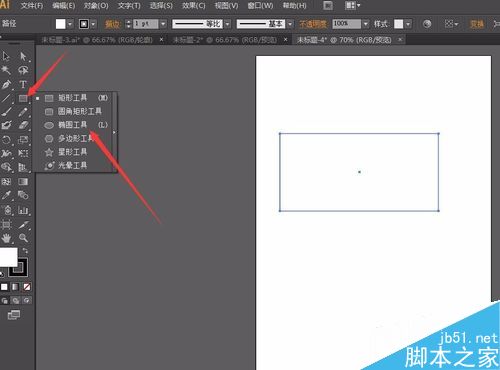Open the arrange documents dropdown in menu bar
This screenshot has width=500, height=370.
[352, 6]
